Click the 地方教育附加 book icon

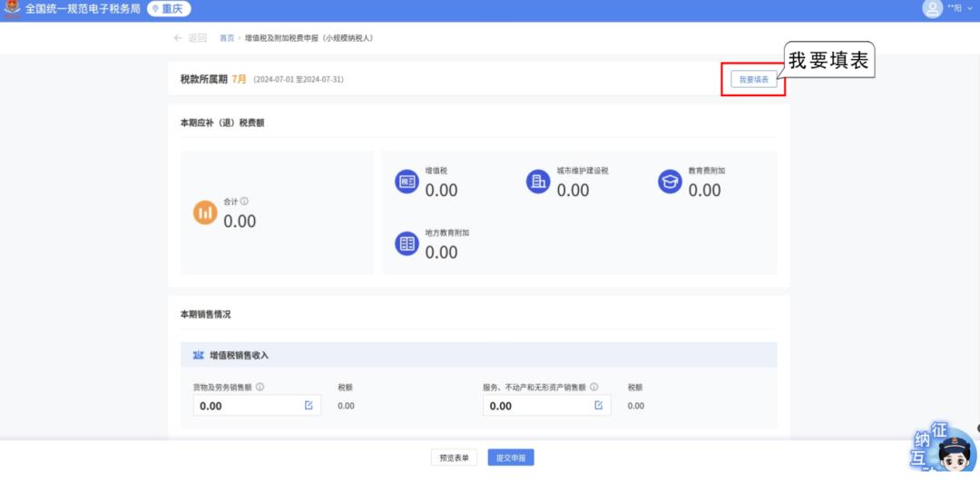[x=407, y=243]
